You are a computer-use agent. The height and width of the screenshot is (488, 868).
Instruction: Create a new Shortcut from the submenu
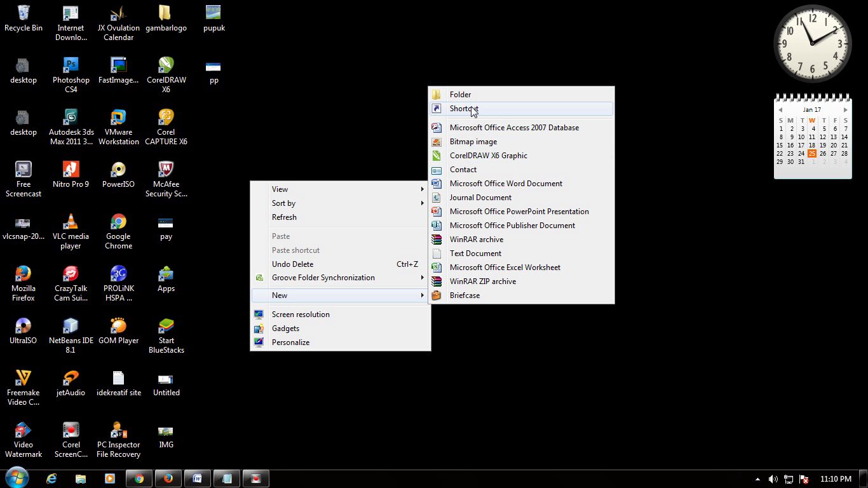[464, 108]
